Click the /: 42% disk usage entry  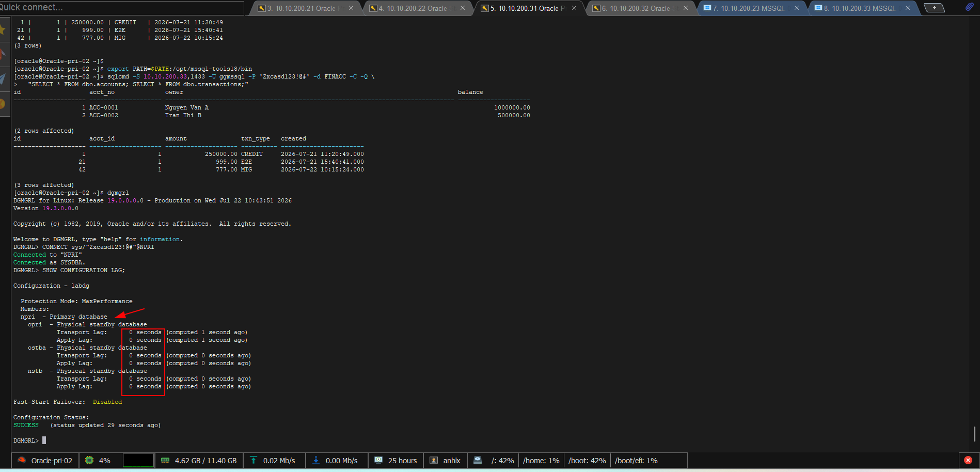(502, 461)
